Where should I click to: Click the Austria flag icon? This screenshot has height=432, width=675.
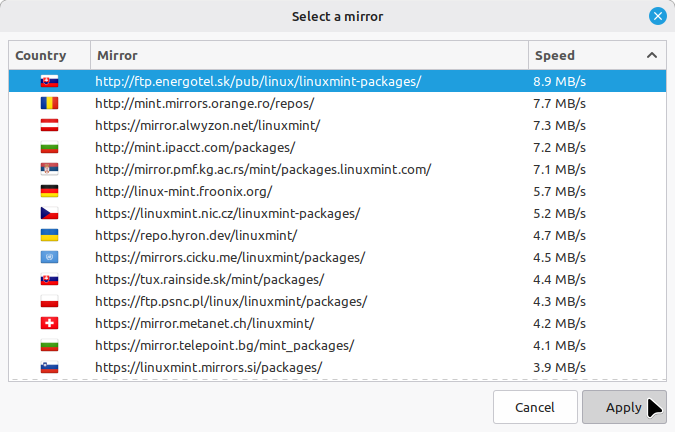(48, 125)
